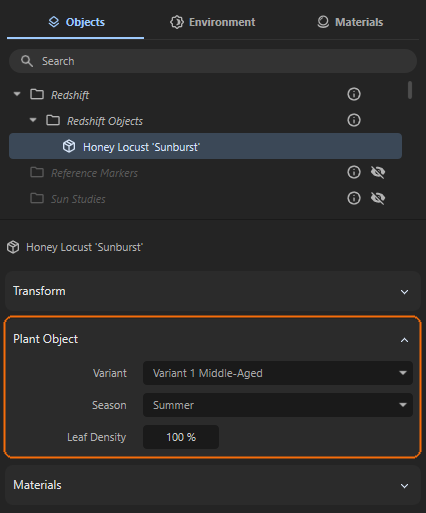Open the Season dropdown set to Summer

pyautogui.click(x=278, y=405)
